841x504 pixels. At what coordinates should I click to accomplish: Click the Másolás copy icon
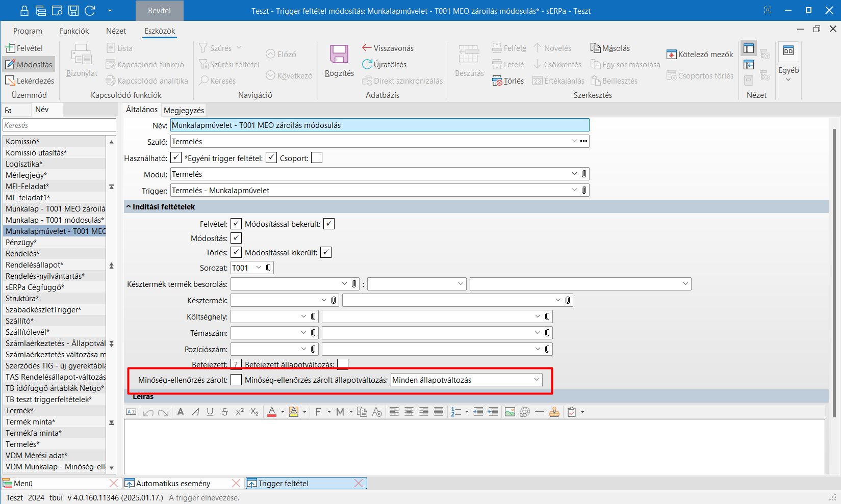[x=595, y=48]
